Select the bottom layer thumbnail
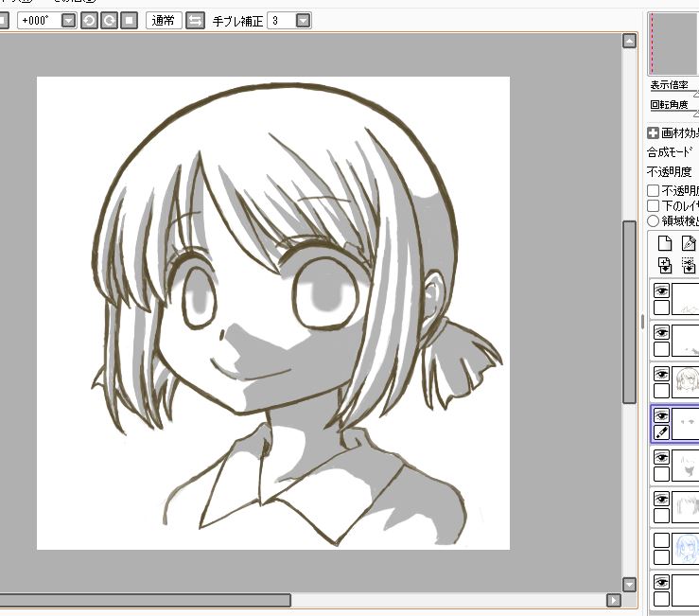Screen dimensions: 699x616 point(686,590)
